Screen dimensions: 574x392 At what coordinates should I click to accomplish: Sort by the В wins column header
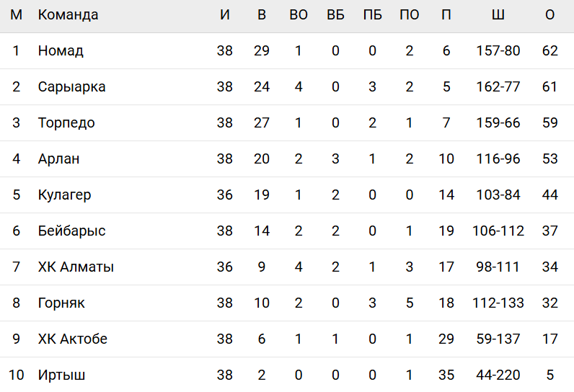[x=262, y=15]
